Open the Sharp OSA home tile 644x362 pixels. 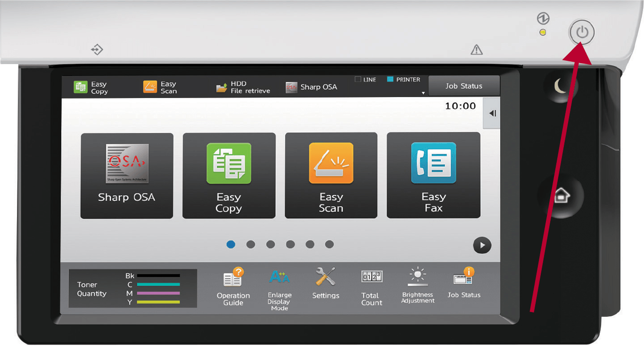click(x=127, y=176)
